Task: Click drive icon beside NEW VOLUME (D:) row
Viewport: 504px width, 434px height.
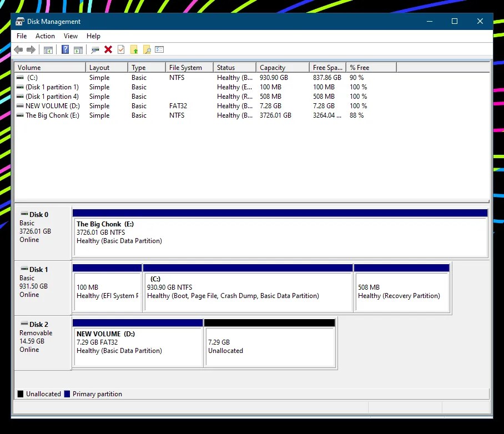Action: click(20, 106)
